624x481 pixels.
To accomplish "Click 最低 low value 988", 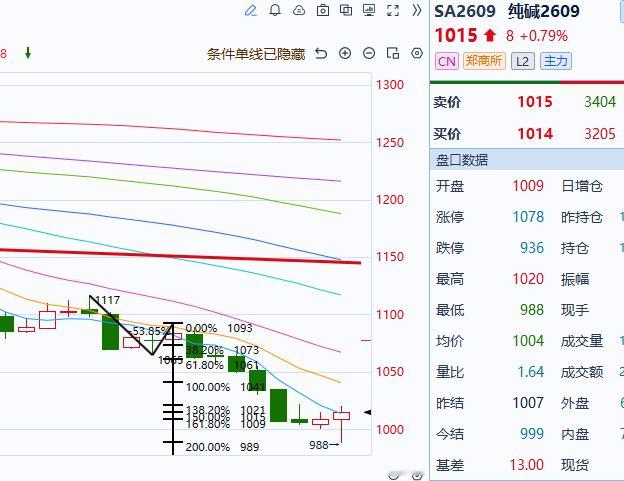I will [532, 310].
